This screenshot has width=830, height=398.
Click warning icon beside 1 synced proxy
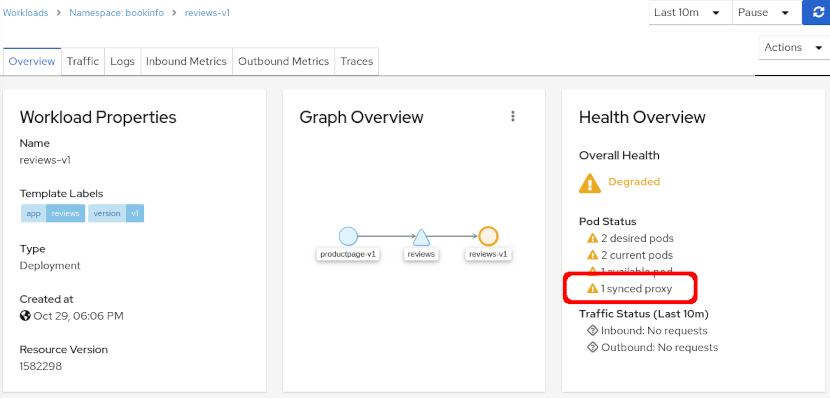pyautogui.click(x=593, y=289)
